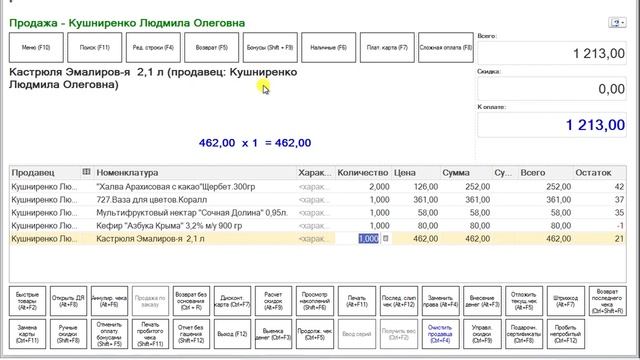Click the Бонусы (Shift+F9) button
This screenshot has height=360, width=640.
tap(270, 48)
